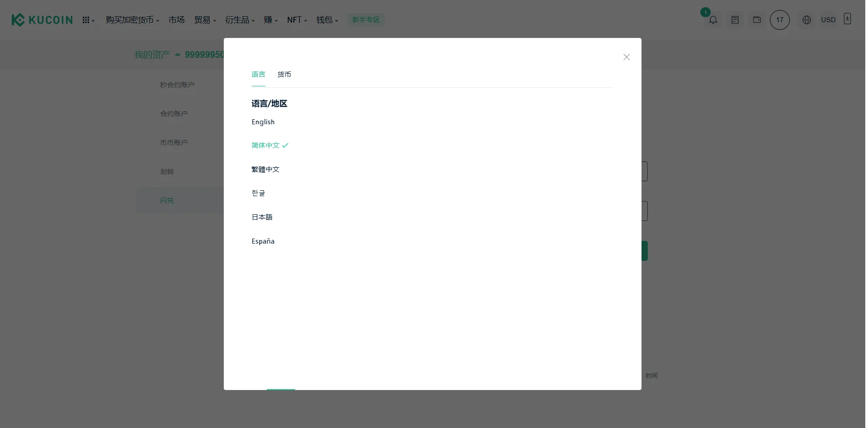868x428 pixels.
Task: Select España in the language list
Action: [x=263, y=241]
